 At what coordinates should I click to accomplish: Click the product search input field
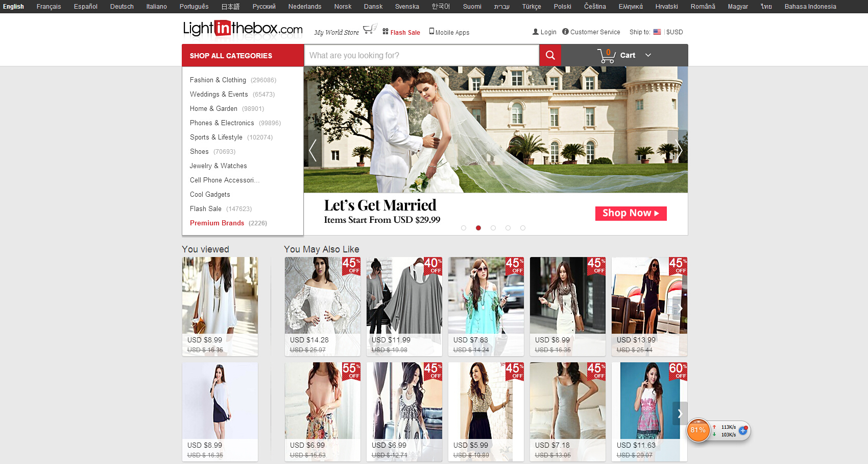click(421, 55)
